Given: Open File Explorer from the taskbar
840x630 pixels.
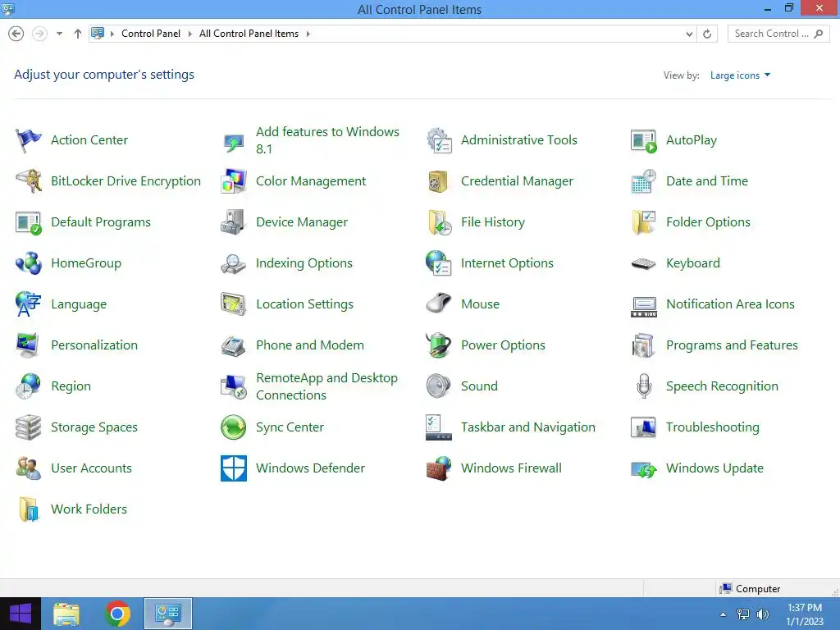Looking at the screenshot, I should (x=66, y=614).
